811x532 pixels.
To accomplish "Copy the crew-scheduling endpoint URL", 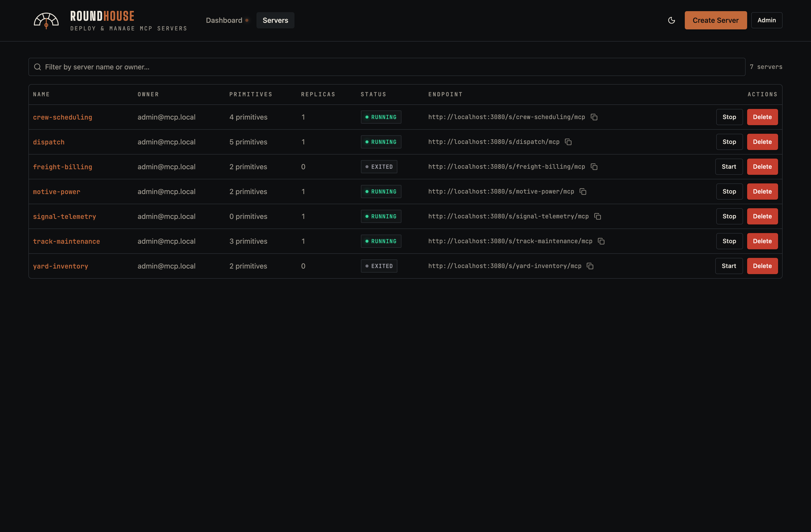I will [x=594, y=117].
